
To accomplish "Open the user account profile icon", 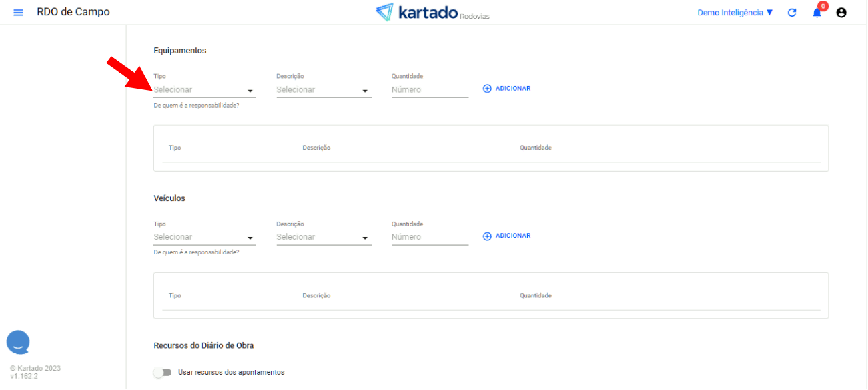I will 841,13.
